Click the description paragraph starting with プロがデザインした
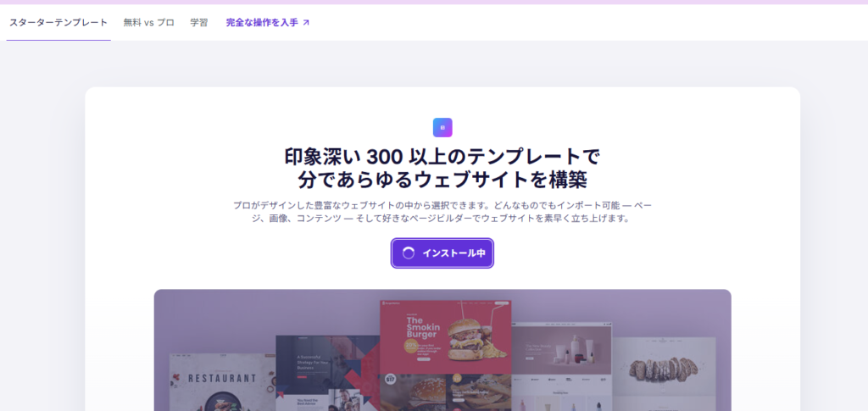Image resolution: width=868 pixels, height=411 pixels. tap(442, 212)
